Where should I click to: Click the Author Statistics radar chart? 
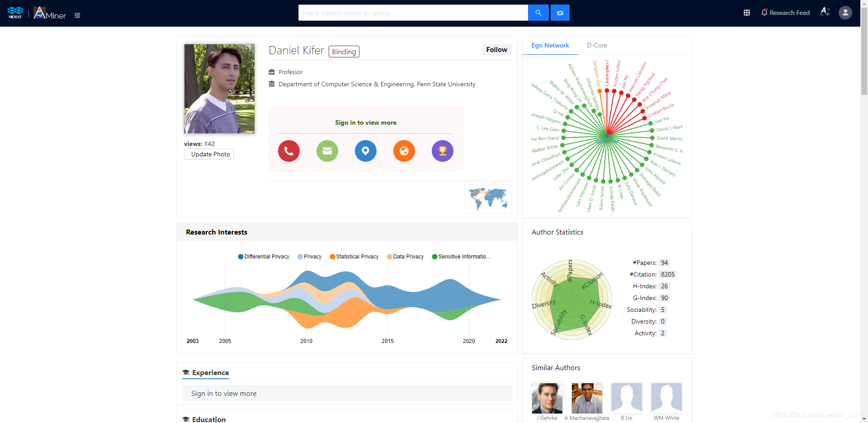coord(572,299)
